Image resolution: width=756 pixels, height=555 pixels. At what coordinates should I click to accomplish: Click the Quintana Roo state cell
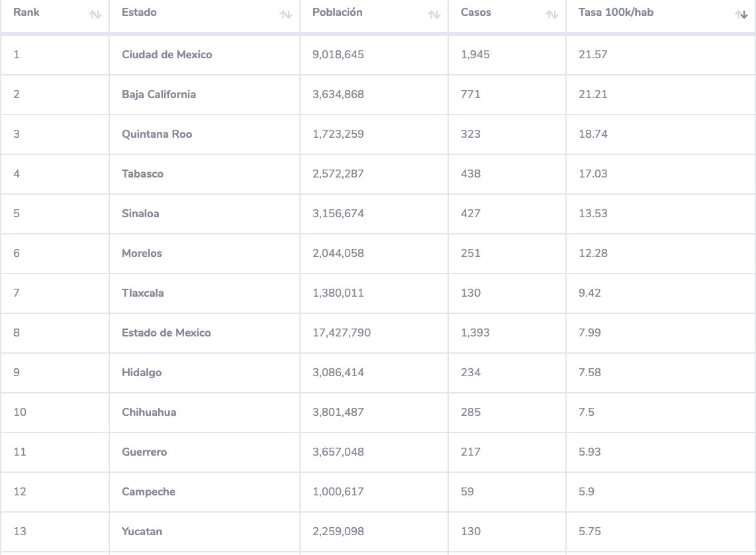coord(157,134)
